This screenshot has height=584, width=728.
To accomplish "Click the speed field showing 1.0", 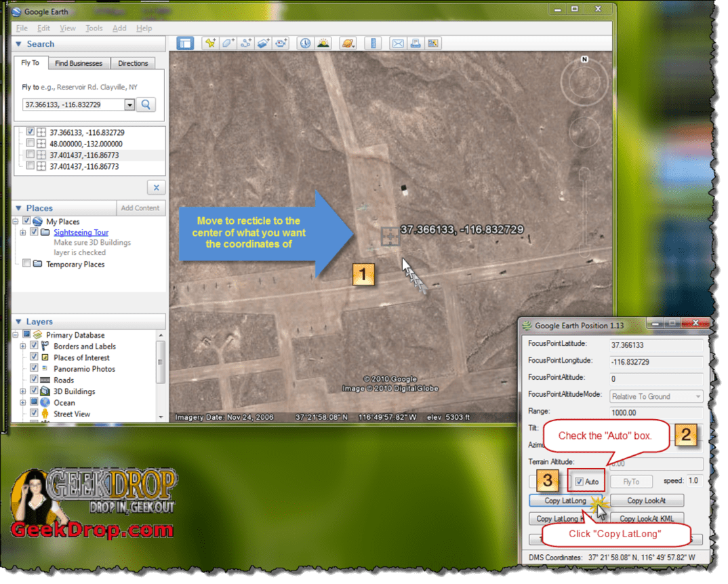I will (695, 481).
